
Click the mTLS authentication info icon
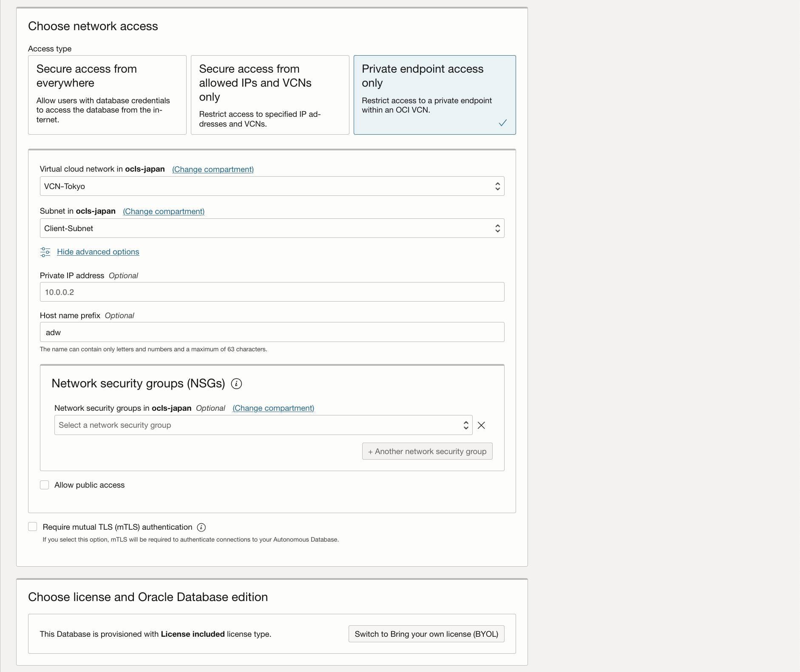[201, 527]
